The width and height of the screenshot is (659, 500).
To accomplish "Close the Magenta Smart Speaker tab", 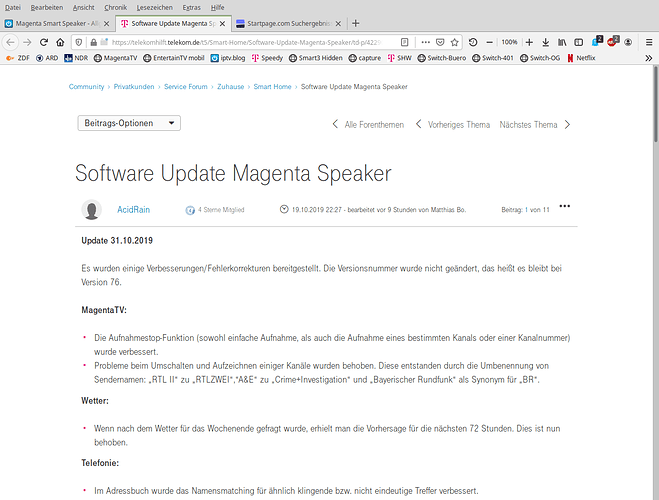I will click(106, 24).
